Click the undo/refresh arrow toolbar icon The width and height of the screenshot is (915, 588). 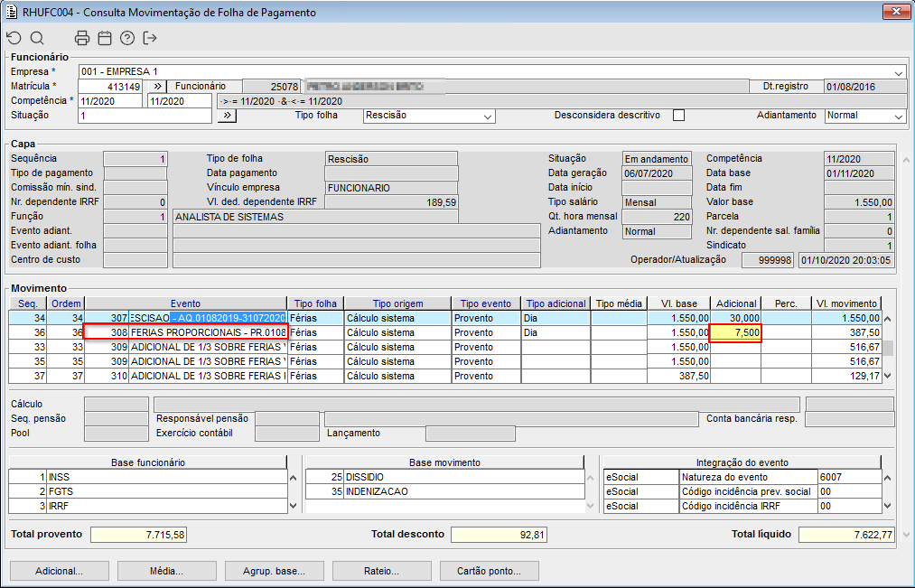[14, 38]
